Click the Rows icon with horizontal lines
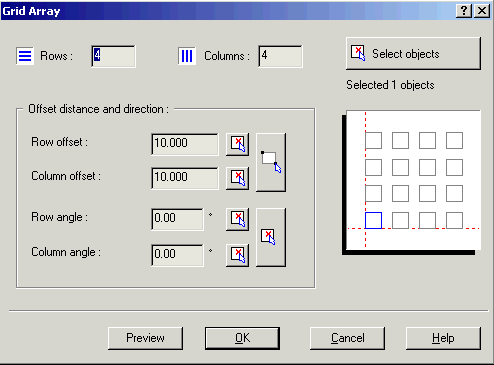Screen dimensions: 494x365 [x=25, y=56]
